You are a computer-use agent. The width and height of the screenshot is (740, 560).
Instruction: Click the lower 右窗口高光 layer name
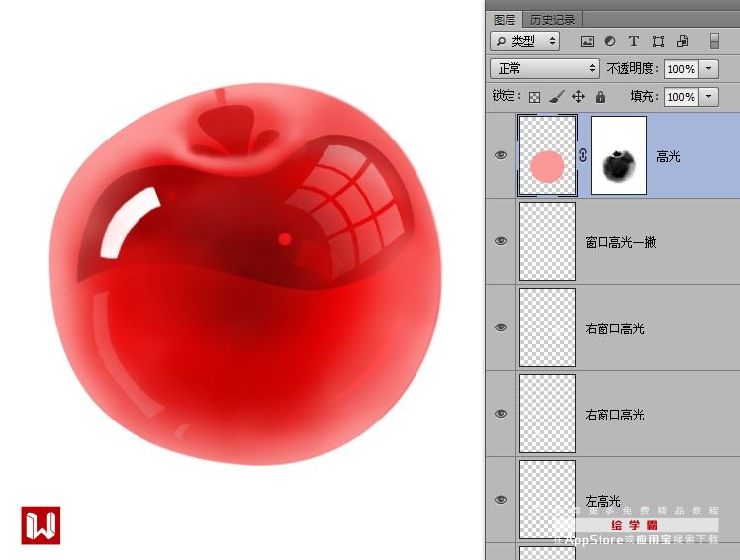point(614,415)
